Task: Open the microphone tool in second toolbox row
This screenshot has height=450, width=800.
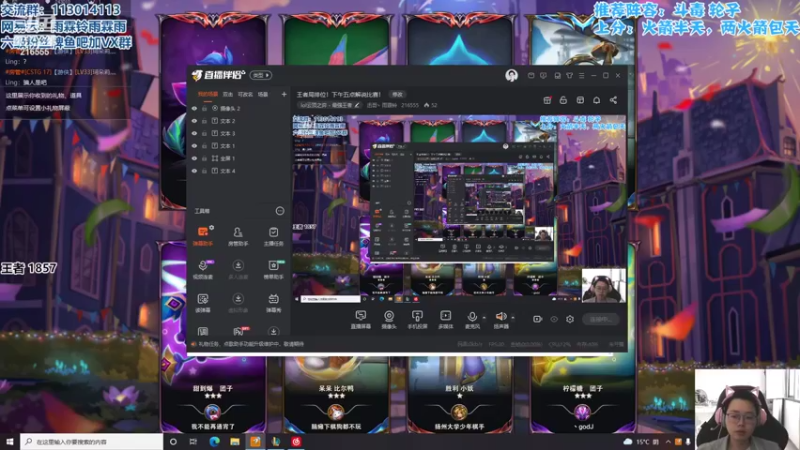Action: (x=203, y=269)
